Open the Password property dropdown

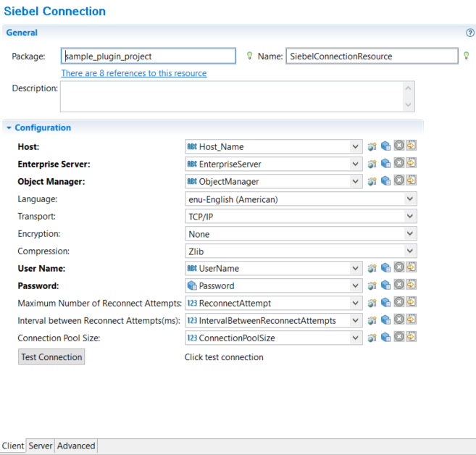coord(356,285)
